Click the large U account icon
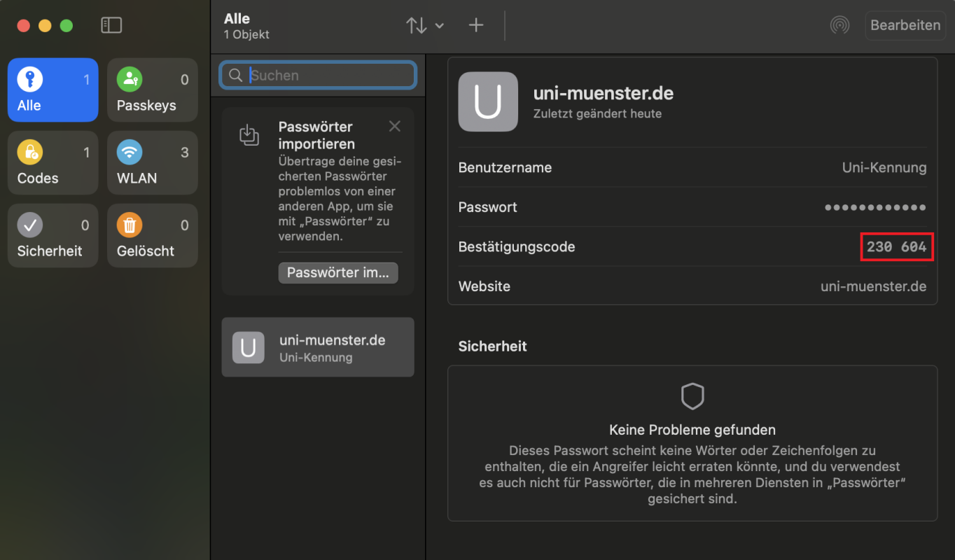 coord(488,102)
